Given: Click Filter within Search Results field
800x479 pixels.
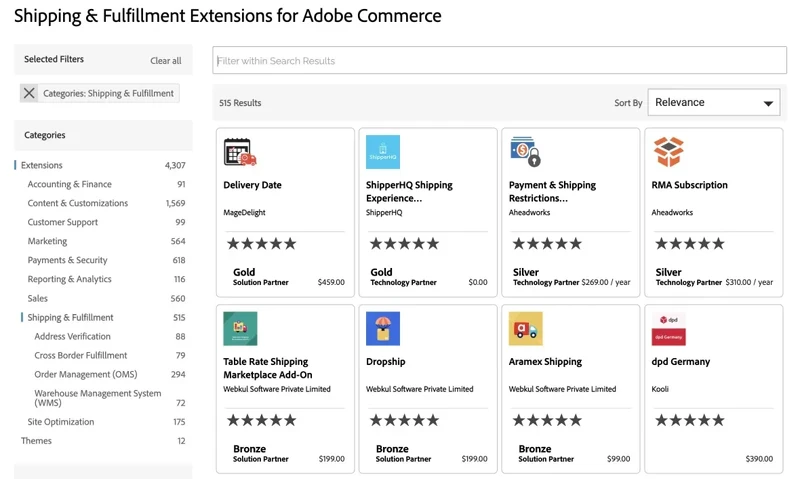Looking at the screenshot, I should (x=499, y=61).
